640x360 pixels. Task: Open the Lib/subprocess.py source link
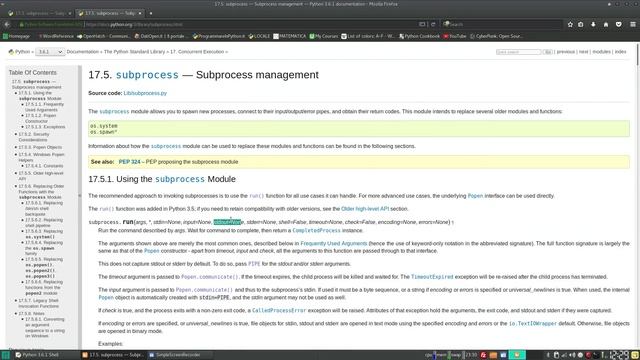(145, 93)
